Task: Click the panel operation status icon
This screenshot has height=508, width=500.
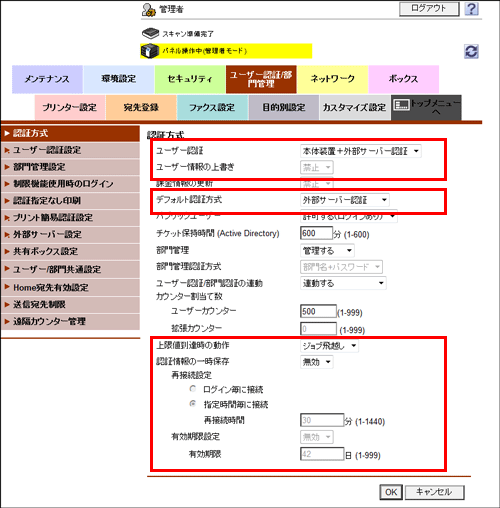Action: click(150, 51)
